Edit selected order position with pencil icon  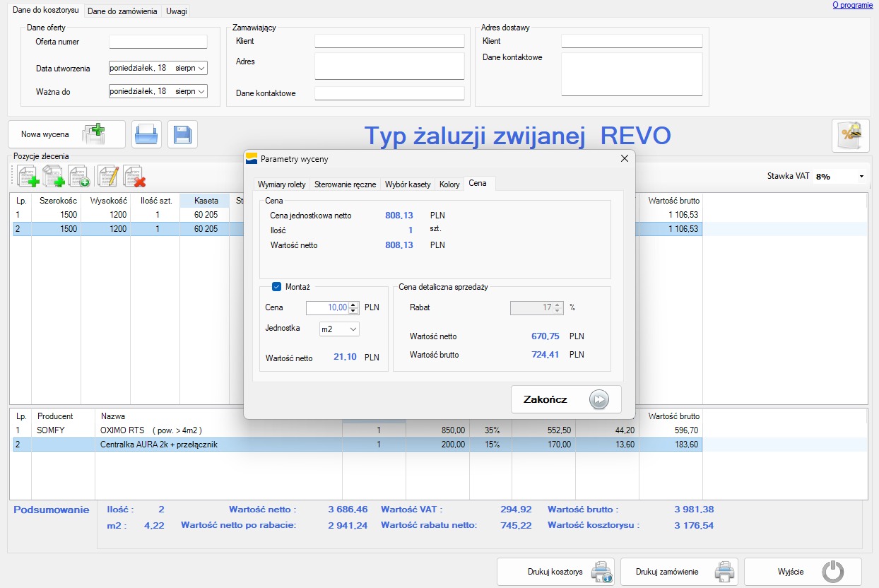point(107,175)
